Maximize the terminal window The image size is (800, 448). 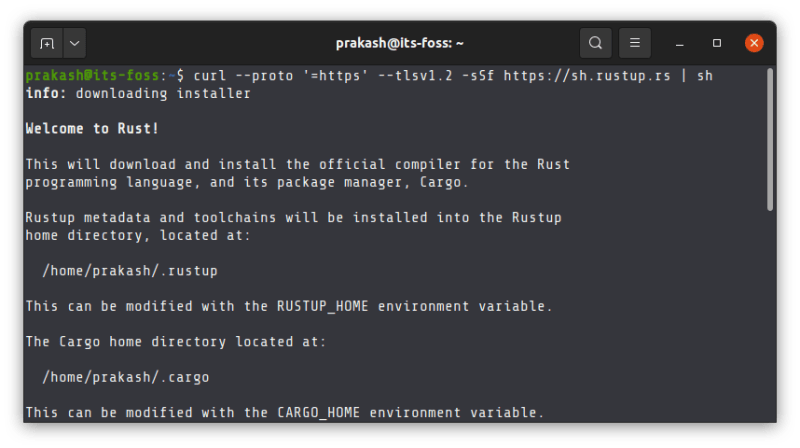click(717, 43)
